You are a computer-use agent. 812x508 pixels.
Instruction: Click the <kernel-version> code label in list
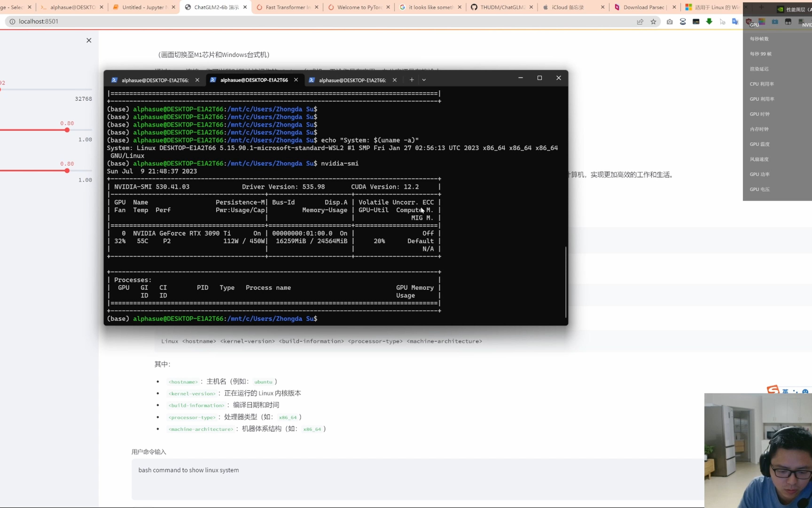click(x=191, y=394)
